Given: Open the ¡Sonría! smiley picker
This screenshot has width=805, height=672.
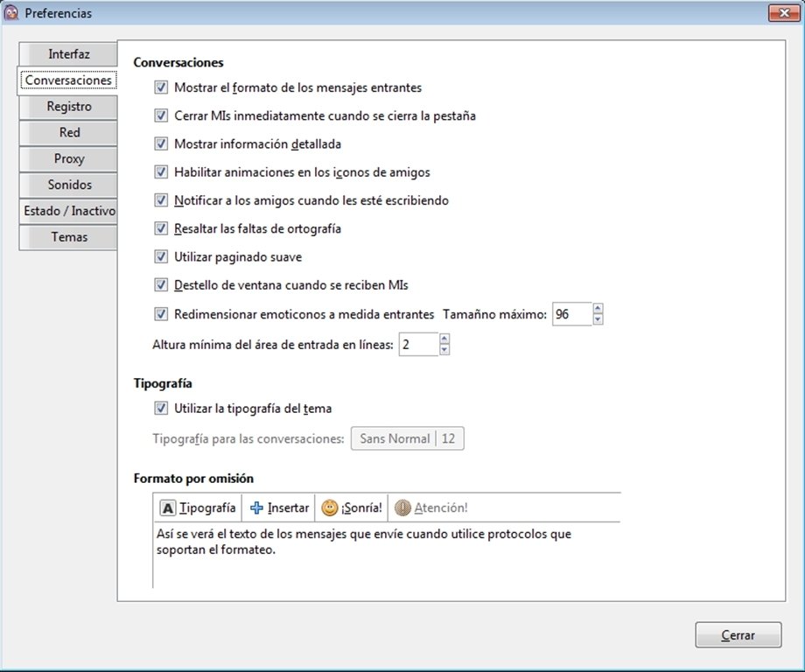Looking at the screenshot, I should click(352, 507).
